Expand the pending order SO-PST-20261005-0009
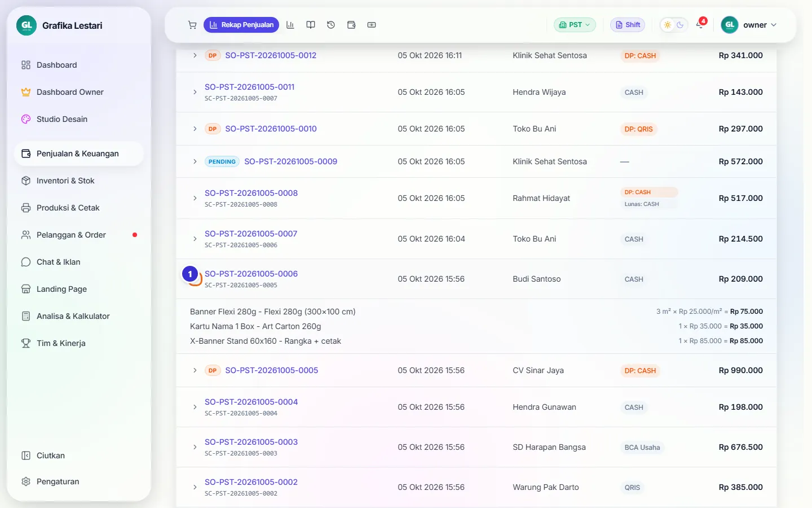This screenshot has height=508, width=812. (x=195, y=161)
